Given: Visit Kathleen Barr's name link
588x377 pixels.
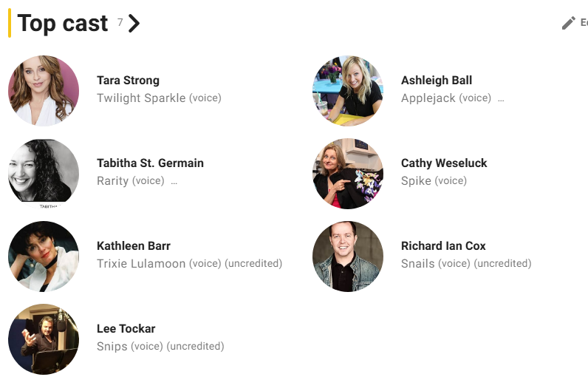Looking at the screenshot, I should coord(134,246).
